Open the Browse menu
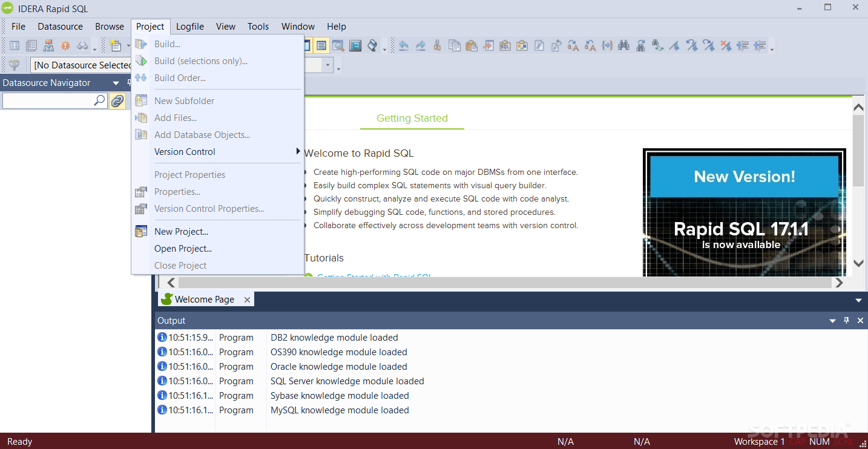This screenshot has width=868, height=449. 110,27
